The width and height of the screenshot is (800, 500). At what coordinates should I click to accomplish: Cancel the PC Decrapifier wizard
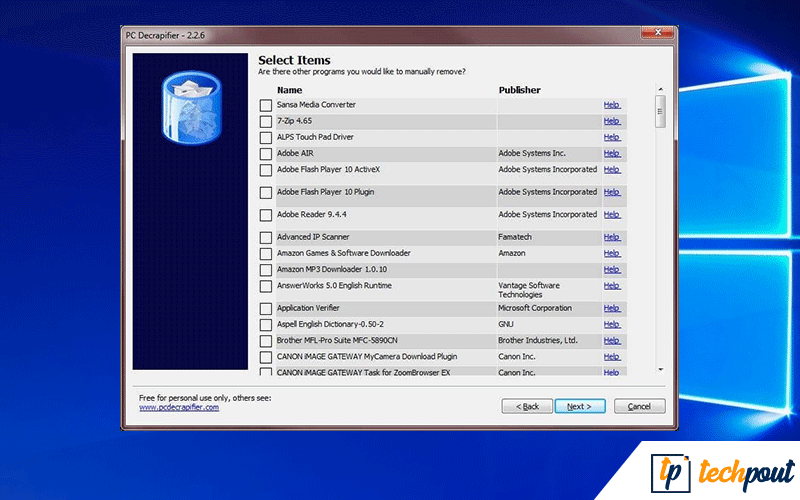point(639,406)
